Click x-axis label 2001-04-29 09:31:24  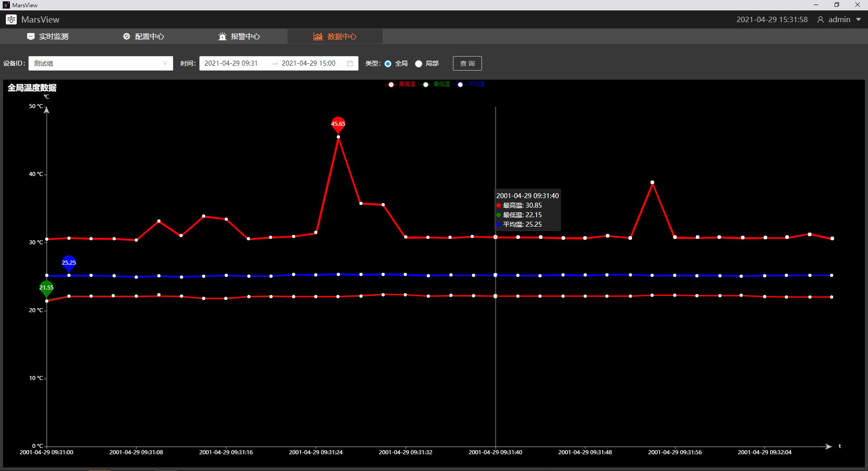pyautogui.click(x=316, y=452)
